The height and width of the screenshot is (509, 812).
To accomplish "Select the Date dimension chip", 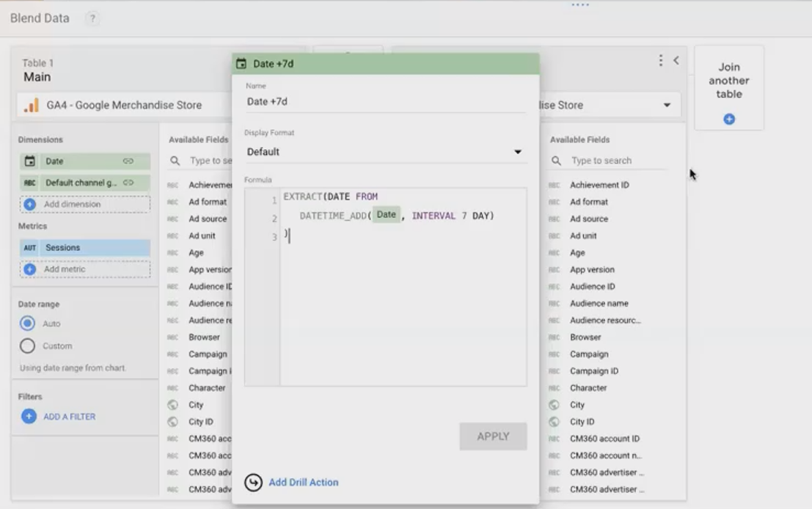I will pos(85,161).
